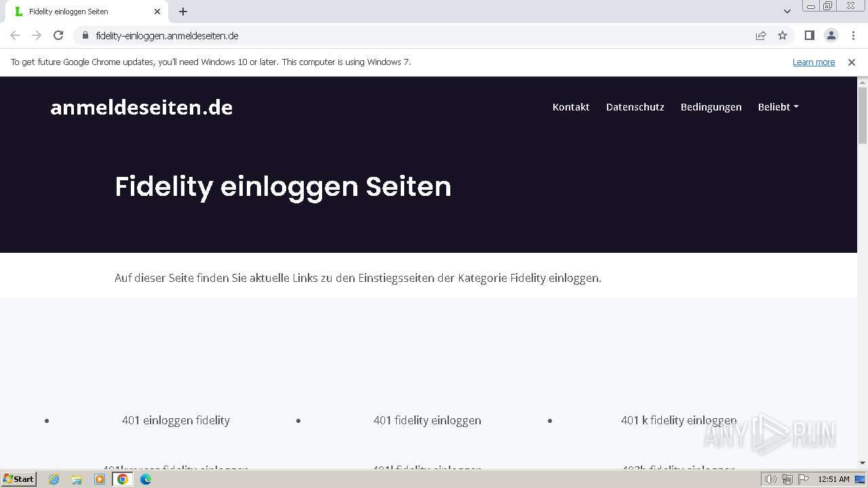Viewport: 868px width, 488px height.
Task: Go forward using the browser forward arrow
Action: [x=37, y=35]
